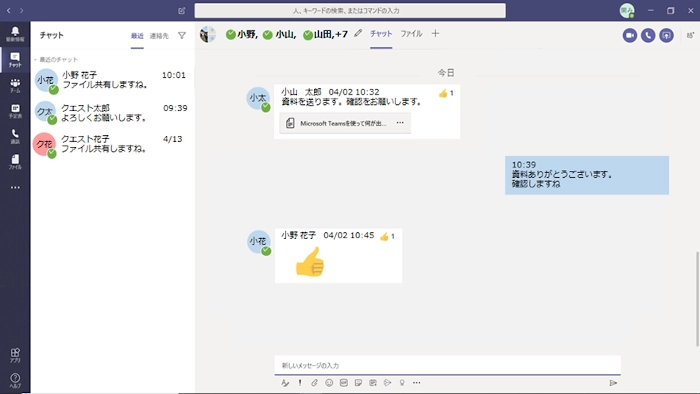Switch to the 連絡先 tab
700x394 pixels.
click(159, 36)
